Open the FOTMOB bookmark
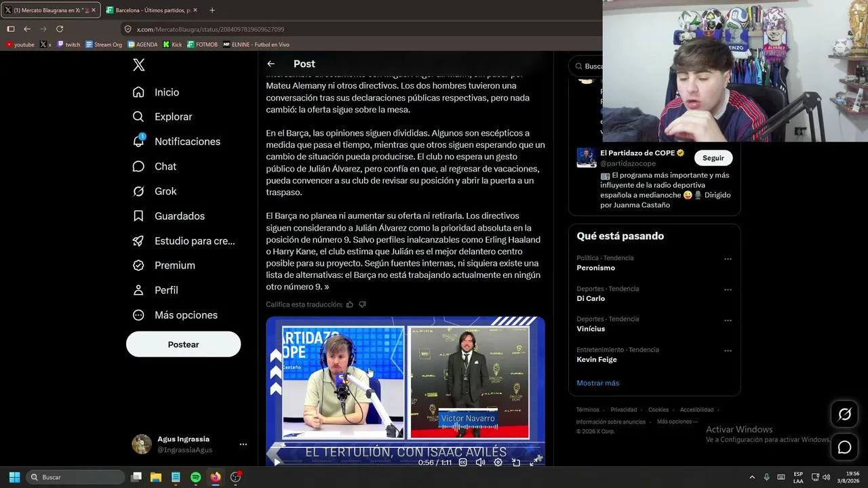The width and height of the screenshot is (868, 488). click(x=202, y=45)
